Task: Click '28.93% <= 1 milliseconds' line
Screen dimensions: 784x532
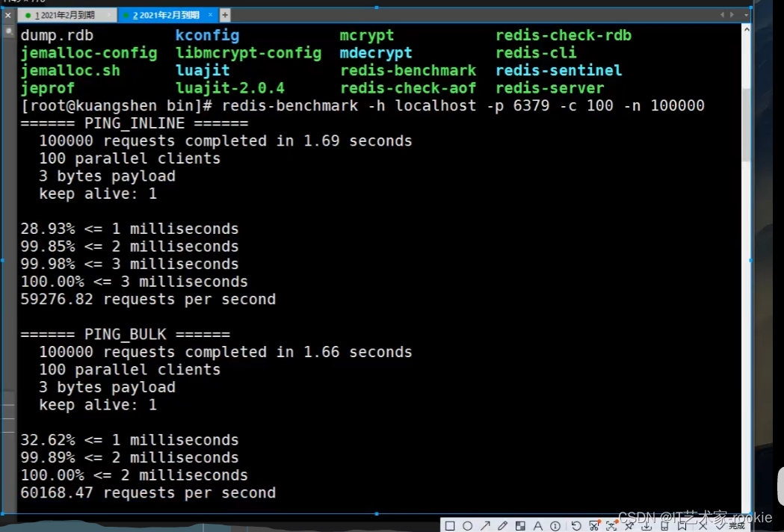Action: (x=129, y=229)
